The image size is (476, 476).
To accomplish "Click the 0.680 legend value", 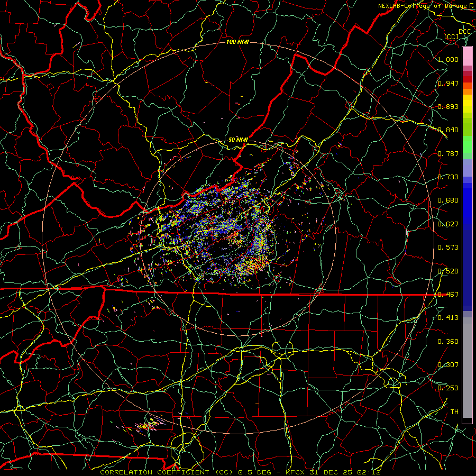I will click(x=448, y=200).
